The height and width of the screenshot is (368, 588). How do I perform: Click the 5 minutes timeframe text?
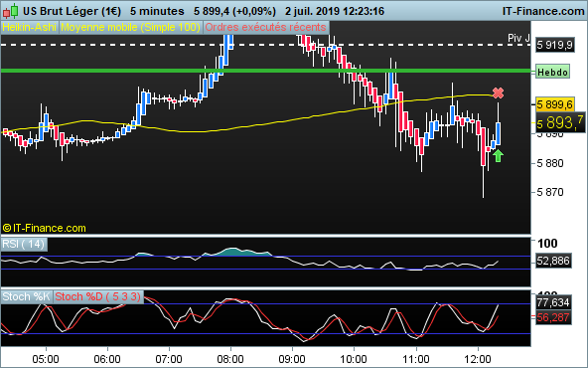(x=157, y=11)
